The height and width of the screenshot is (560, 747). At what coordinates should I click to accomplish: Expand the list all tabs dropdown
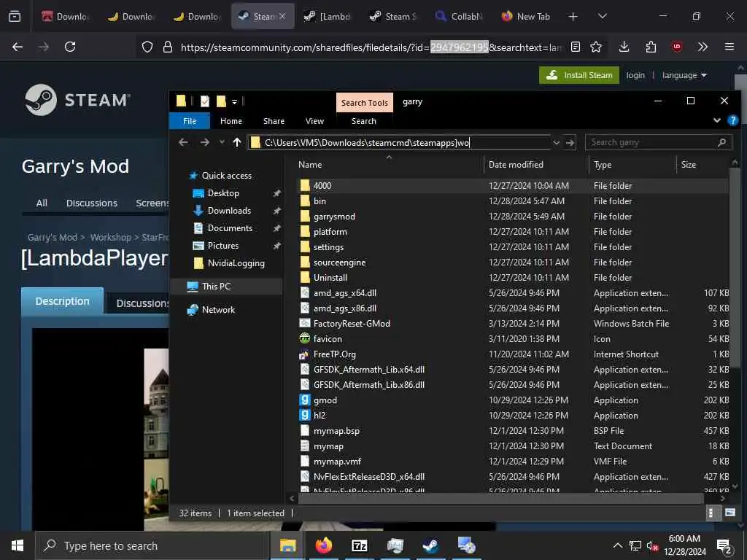(602, 16)
